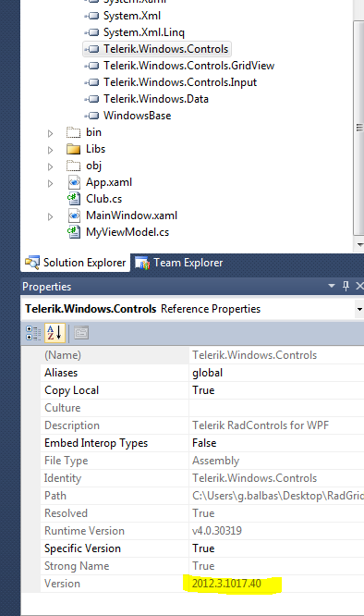Click the WindowsBase reference icon

point(92,116)
